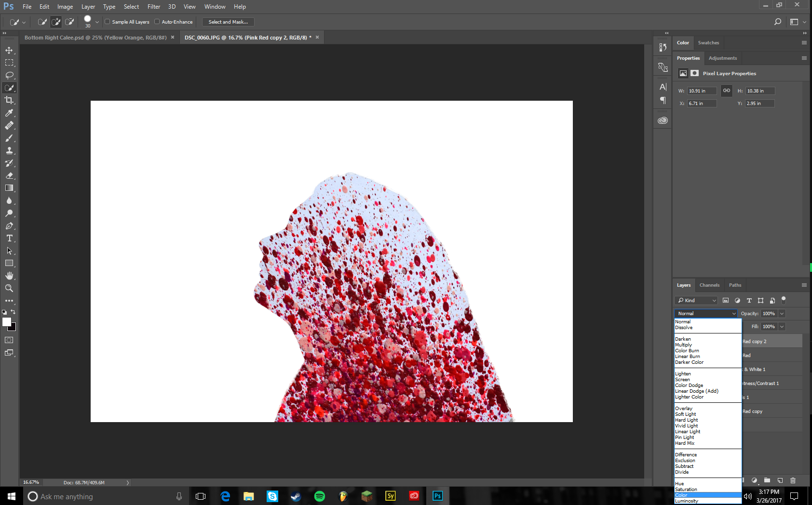
Task: Open the tool preset picker arrow
Action: point(24,22)
